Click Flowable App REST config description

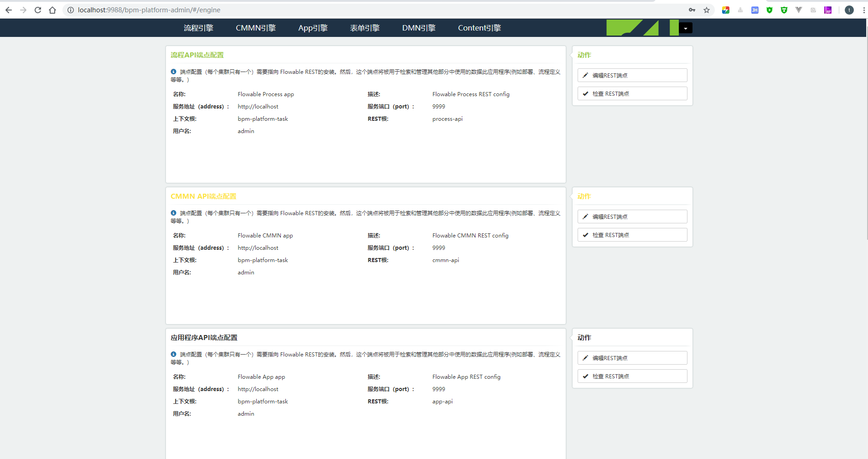pos(466,377)
